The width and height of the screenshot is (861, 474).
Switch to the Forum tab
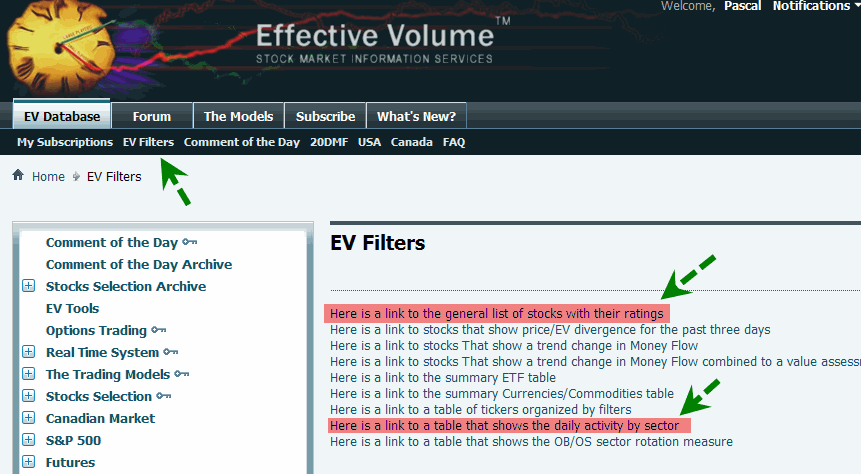pos(152,116)
